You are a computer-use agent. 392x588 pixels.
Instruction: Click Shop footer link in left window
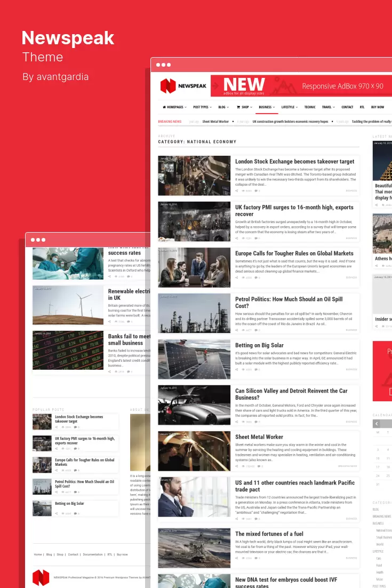pyautogui.click(x=60, y=554)
